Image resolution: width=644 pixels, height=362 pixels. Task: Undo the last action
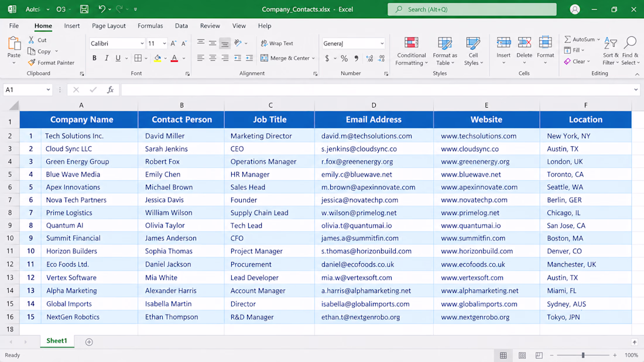tap(101, 9)
